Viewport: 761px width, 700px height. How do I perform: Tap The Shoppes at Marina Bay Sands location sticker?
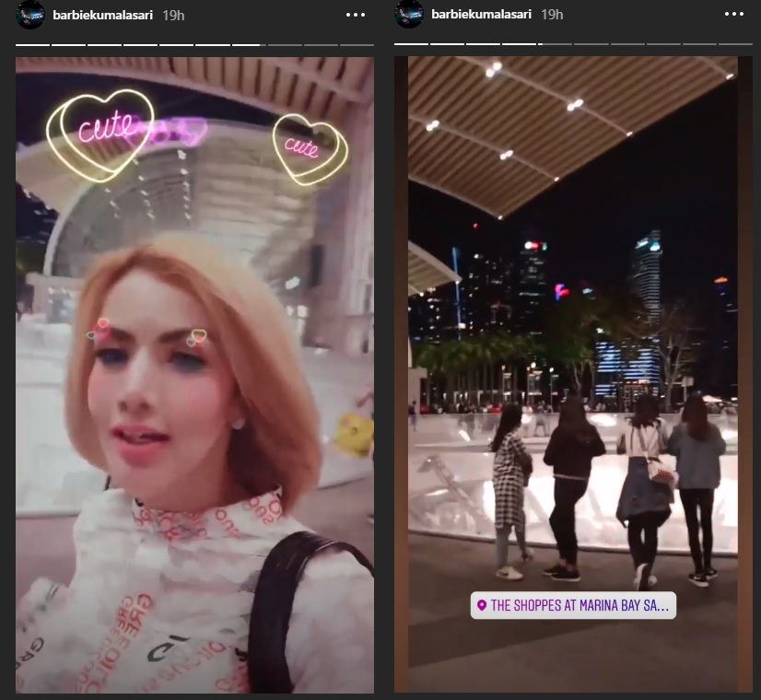click(573, 605)
